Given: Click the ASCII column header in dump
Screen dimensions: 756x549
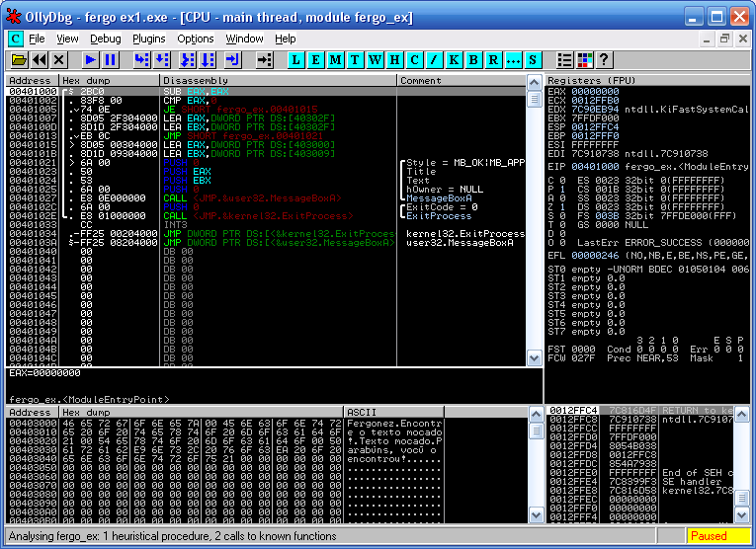Looking at the screenshot, I should click(393, 412).
